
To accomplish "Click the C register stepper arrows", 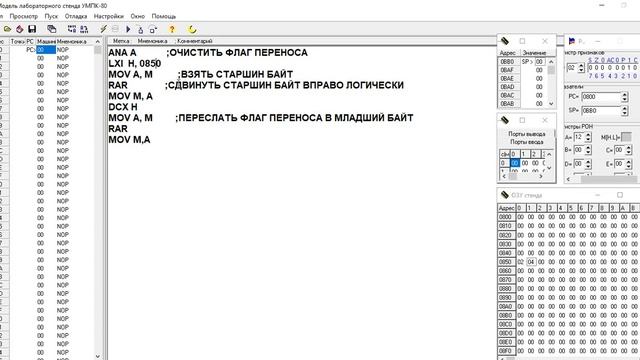I will 628,150.
